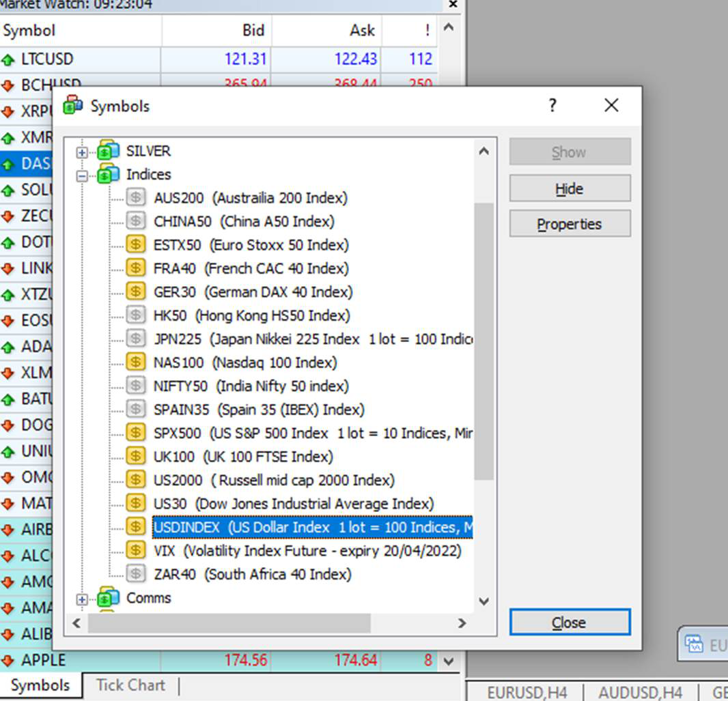Click the Close button in Symbols dialog
The height and width of the screenshot is (701, 728).
coord(570,622)
